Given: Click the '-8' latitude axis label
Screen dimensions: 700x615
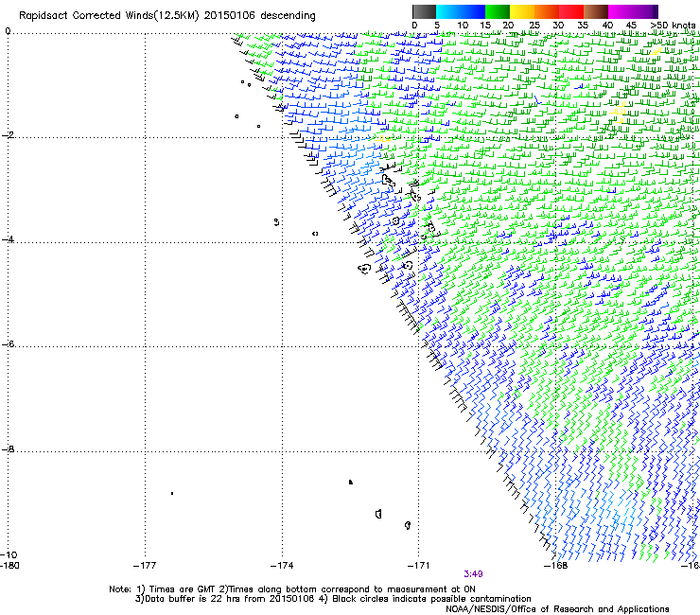Looking at the screenshot, I should pos(8,448).
